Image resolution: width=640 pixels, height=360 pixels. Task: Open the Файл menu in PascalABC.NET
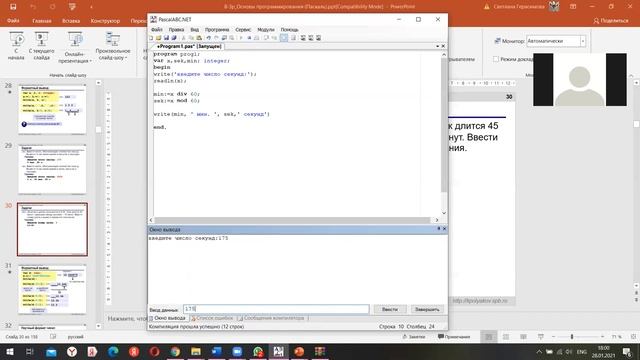[157, 30]
